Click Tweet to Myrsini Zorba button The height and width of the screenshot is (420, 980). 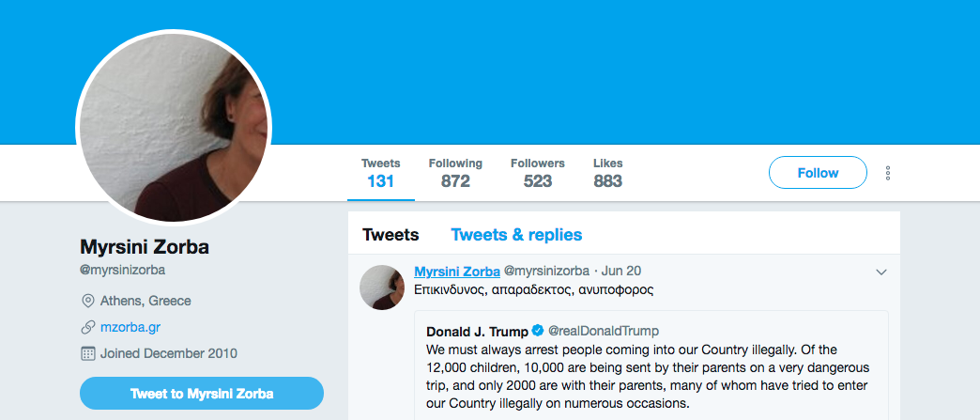click(x=202, y=393)
